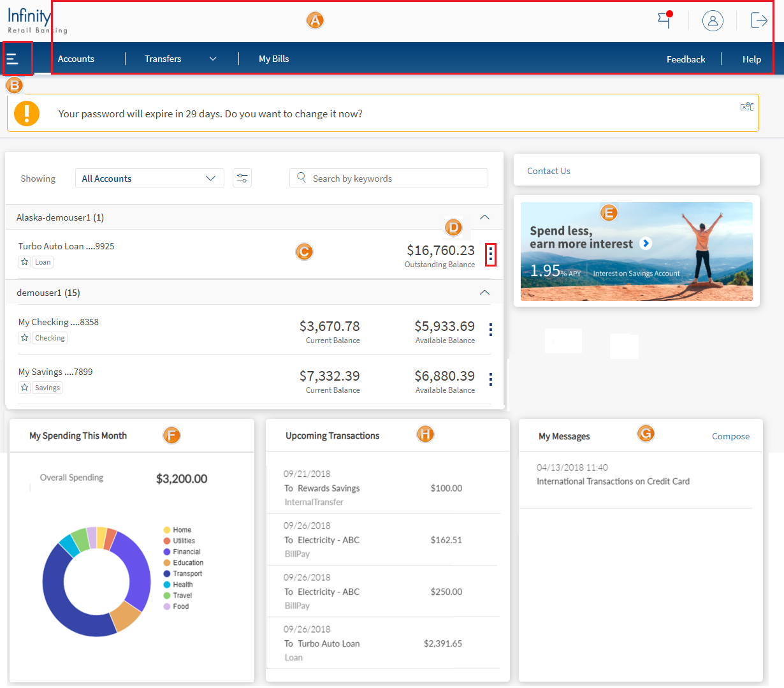Click the Financial legend color swatch

[167, 552]
